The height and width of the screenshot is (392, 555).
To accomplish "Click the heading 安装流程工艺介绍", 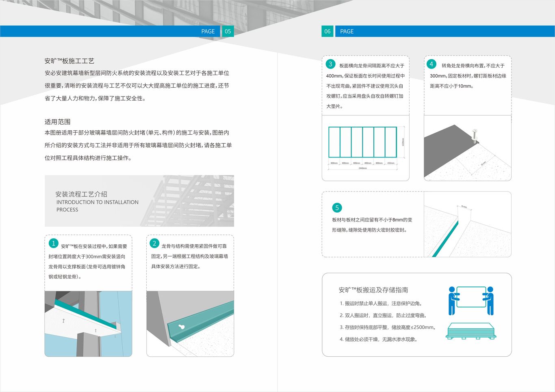I will [x=81, y=194].
